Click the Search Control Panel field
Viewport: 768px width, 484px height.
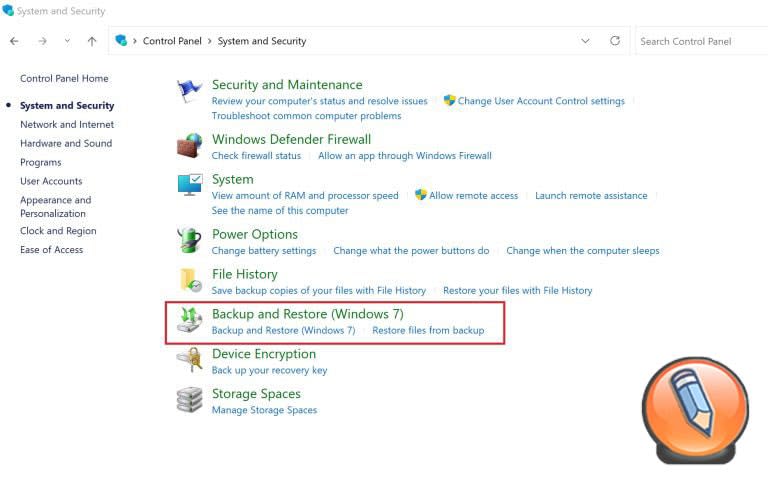[x=701, y=41]
